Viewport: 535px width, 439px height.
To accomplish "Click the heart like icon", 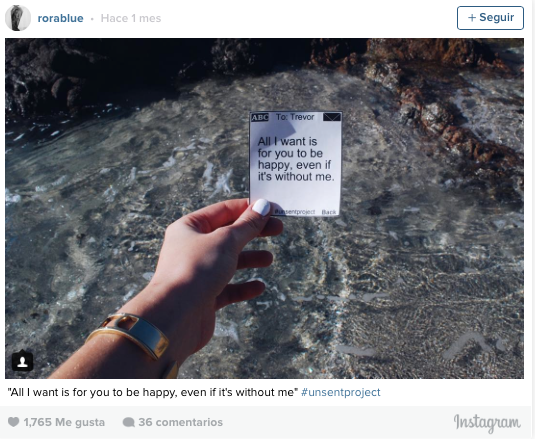I will (13, 422).
